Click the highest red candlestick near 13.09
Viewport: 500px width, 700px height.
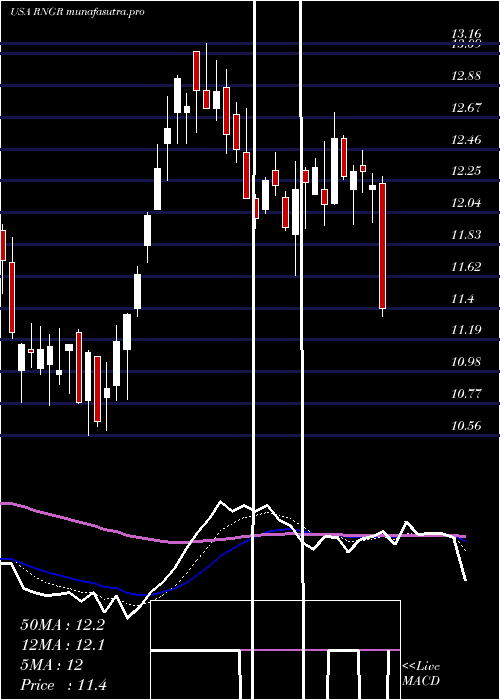[196, 71]
